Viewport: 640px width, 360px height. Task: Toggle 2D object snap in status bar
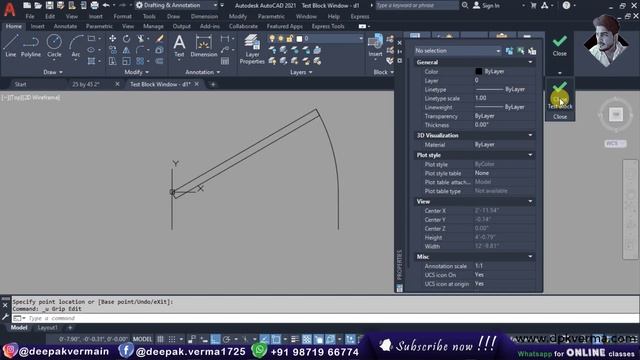click(276, 339)
